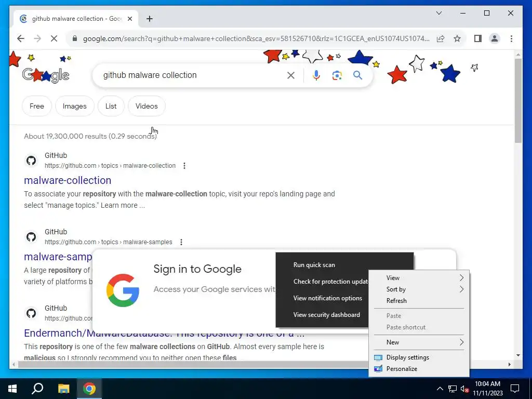Expand the New submenu

[419, 342]
